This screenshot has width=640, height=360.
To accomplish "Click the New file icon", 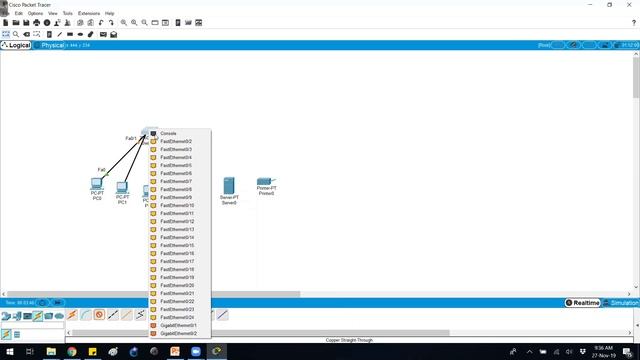I will pos(6,23).
